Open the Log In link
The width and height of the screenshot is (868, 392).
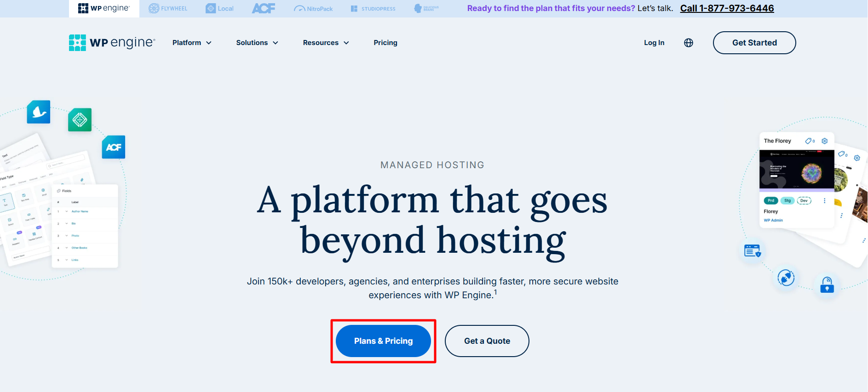[654, 43]
